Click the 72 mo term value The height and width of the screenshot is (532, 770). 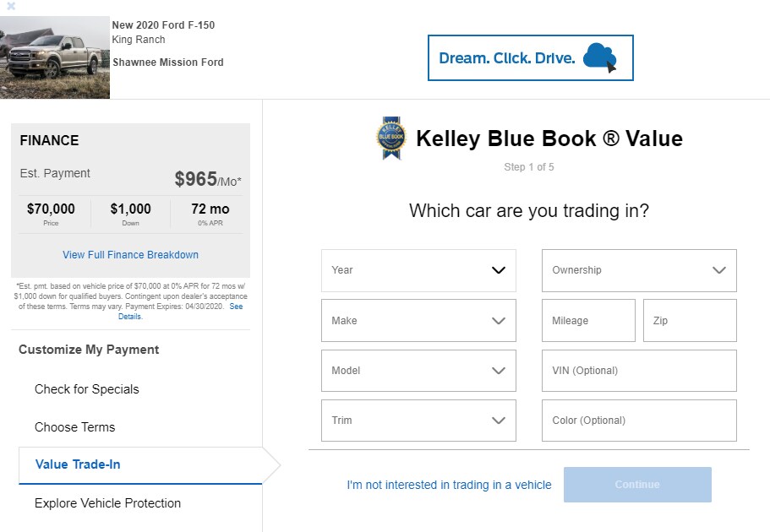[210, 209]
